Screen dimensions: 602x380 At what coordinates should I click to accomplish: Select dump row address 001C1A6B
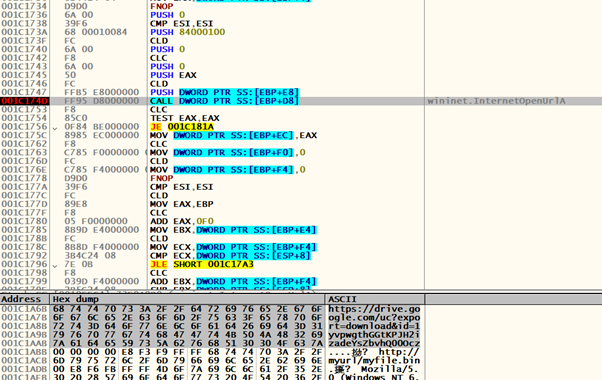point(24,309)
